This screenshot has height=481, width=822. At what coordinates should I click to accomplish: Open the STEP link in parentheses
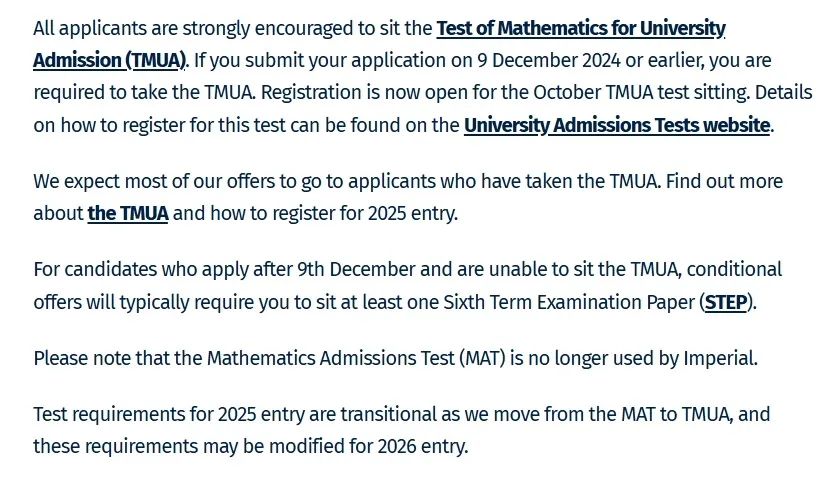pyautogui.click(x=726, y=302)
